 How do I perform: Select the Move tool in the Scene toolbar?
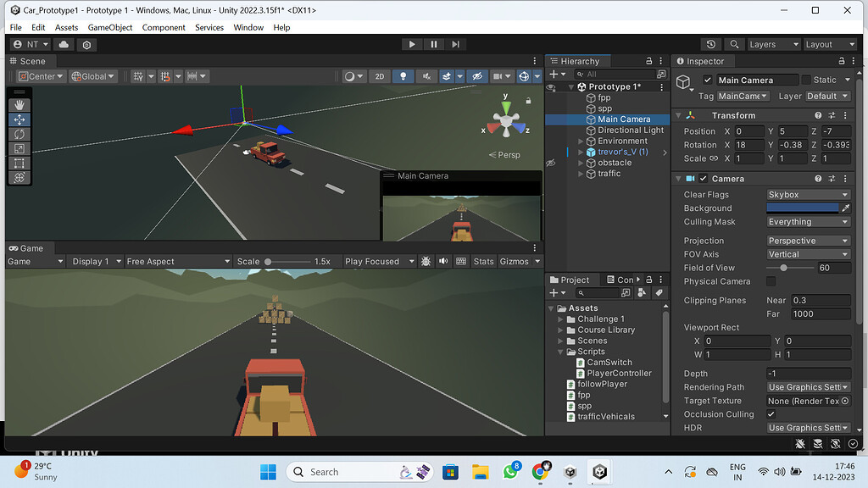pyautogui.click(x=19, y=119)
